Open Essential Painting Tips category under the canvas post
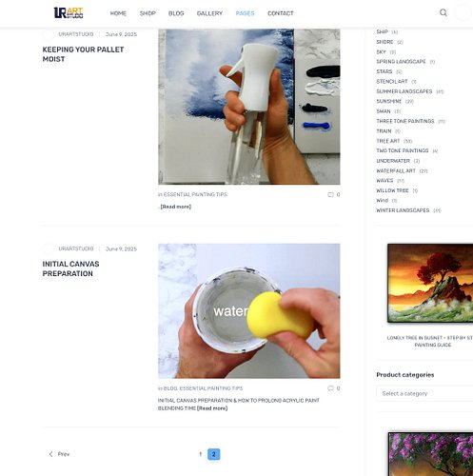This screenshot has height=476, width=473. coord(211,388)
